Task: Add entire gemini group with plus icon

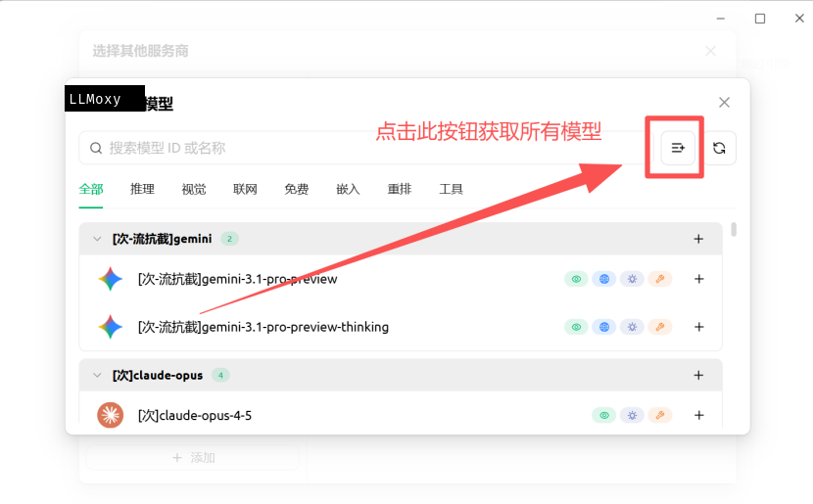Action: pyautogui.click(x=698, y=239)
